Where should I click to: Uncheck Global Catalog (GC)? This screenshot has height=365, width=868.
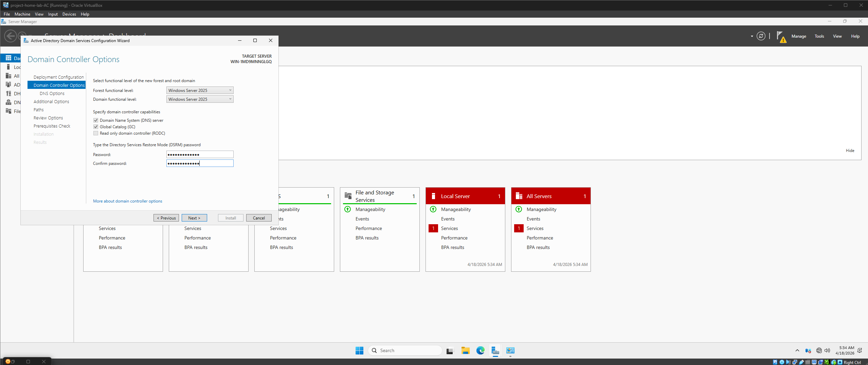coord(96,127)
